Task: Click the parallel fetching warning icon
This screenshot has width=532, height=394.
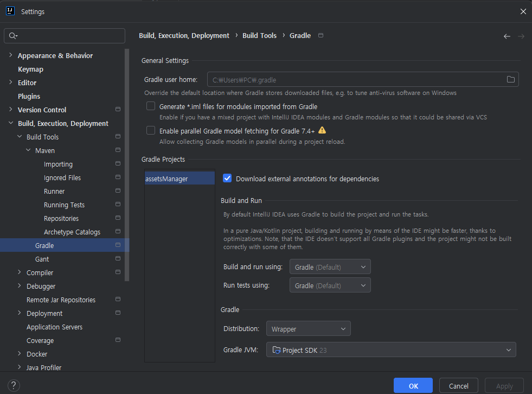Action: (322, 130)
